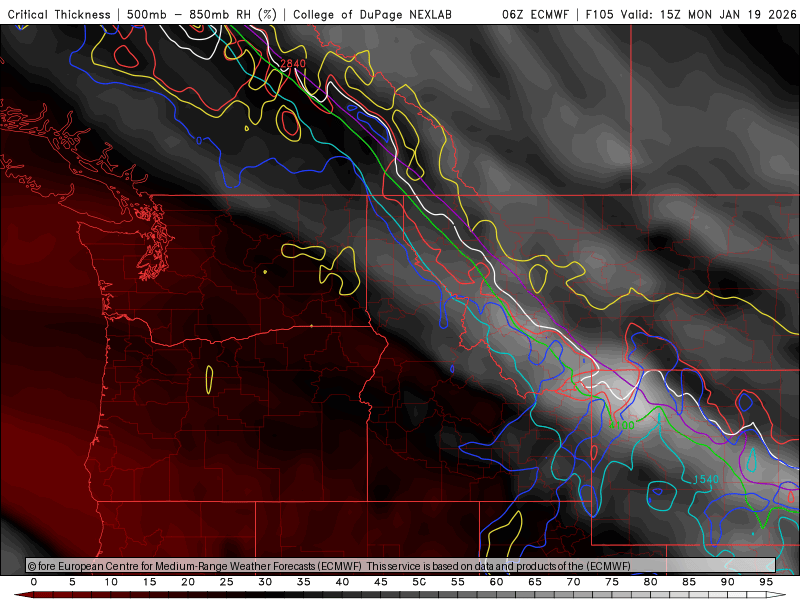Viewport: 800px width, 600px height.
Task: Click the '500mb – 850mb RH (%)' label
Action: pyautogui.click(x=202, y=14)
